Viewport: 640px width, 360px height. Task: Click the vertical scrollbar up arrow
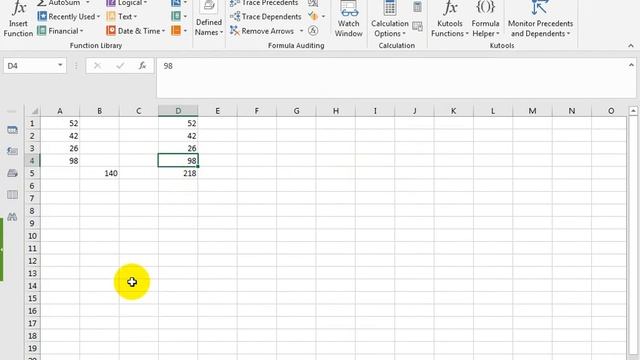633,111
